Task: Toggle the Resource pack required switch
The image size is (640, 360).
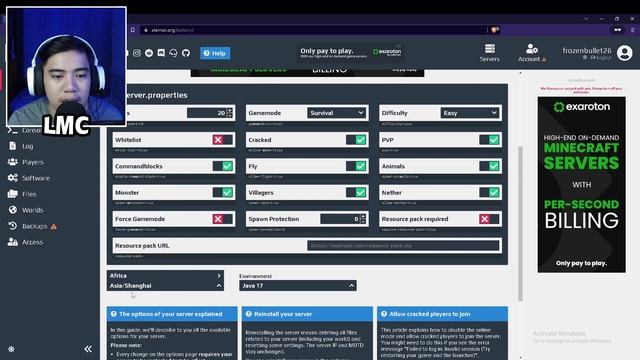Action: (489, 219)
